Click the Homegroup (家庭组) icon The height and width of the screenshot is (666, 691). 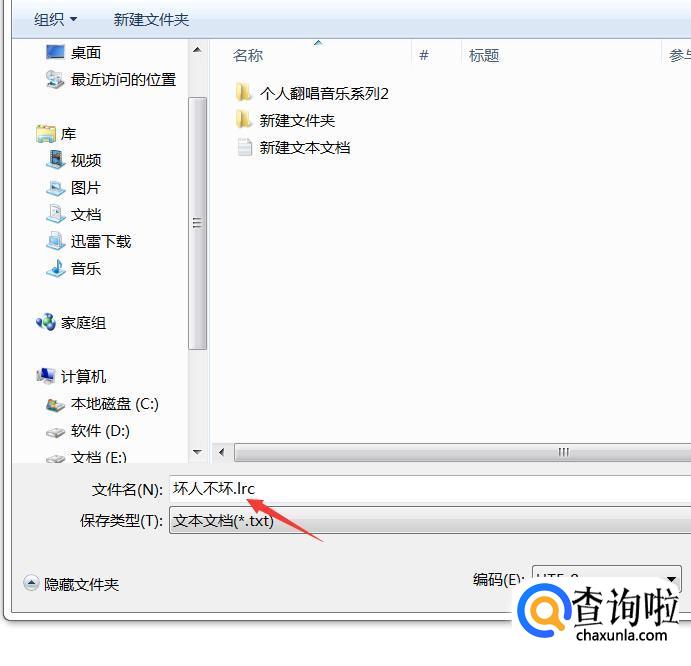(x=46, y=322)
